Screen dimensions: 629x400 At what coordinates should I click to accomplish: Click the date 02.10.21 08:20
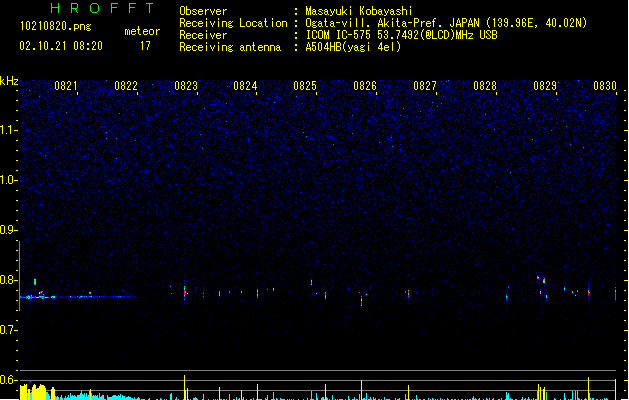(x=61, y=46)
